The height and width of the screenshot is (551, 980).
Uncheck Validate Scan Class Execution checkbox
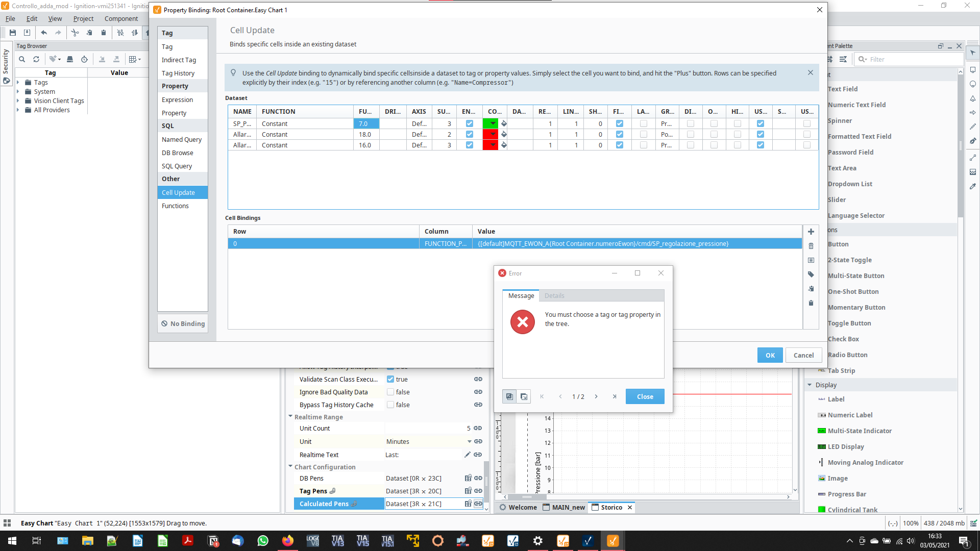(x=390, y=379)
